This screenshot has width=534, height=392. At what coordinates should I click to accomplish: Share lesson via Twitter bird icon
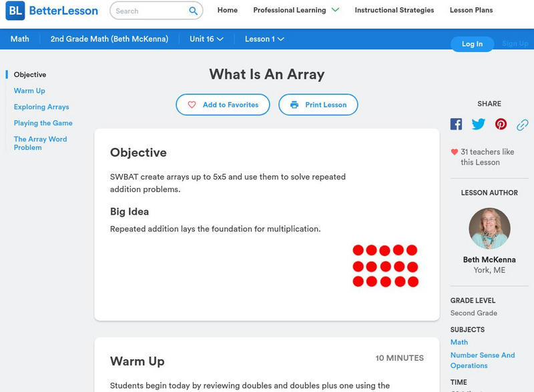pyautogui.click(x=478, y=124)
